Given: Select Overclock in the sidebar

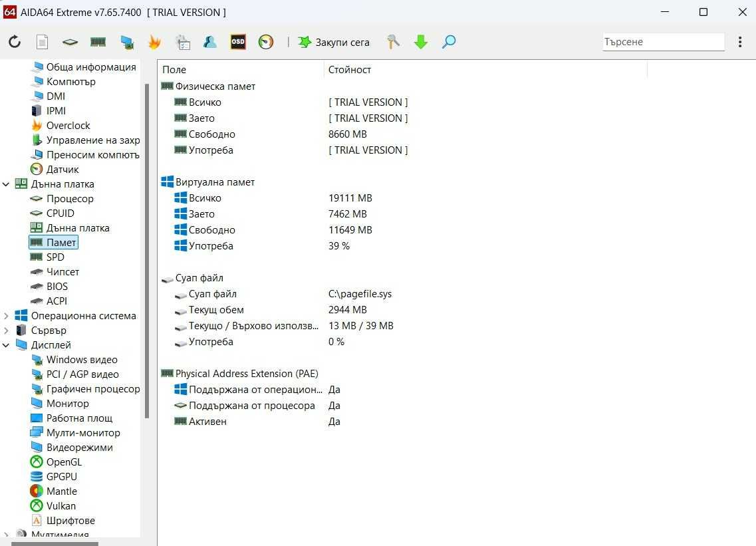Looking at the screenshot, I should (x=61, y=126).
